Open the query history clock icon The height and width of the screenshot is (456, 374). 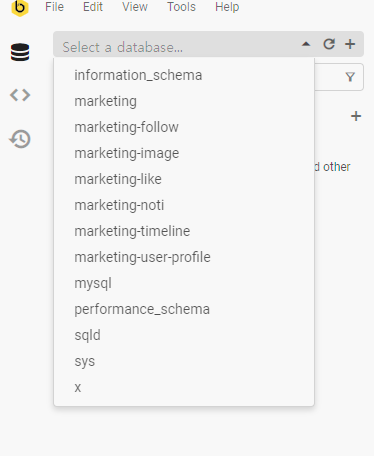pyautogui.click(x=20, y=139)
